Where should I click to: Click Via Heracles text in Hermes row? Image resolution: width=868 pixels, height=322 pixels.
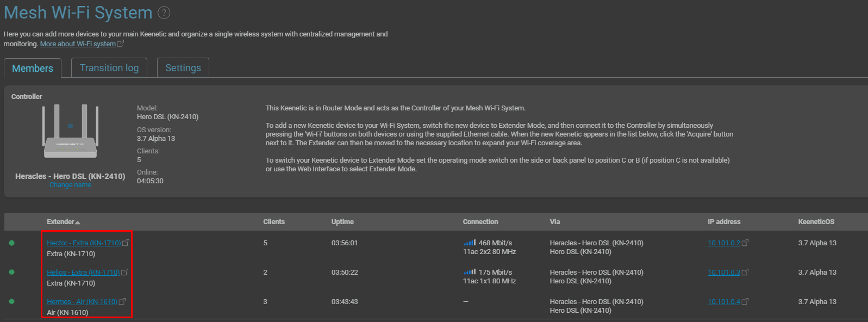tap(597, 302)
